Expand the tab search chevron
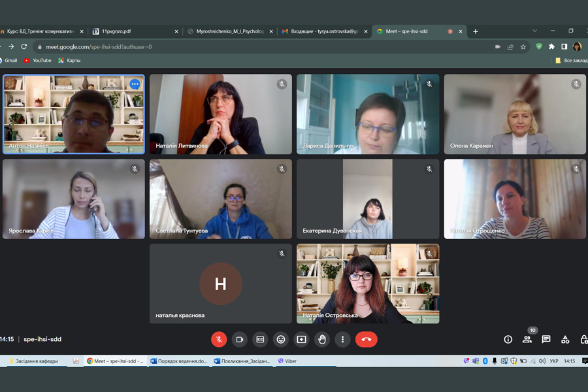The width and height of the screenshot is (588, 392). click(534, 31)
